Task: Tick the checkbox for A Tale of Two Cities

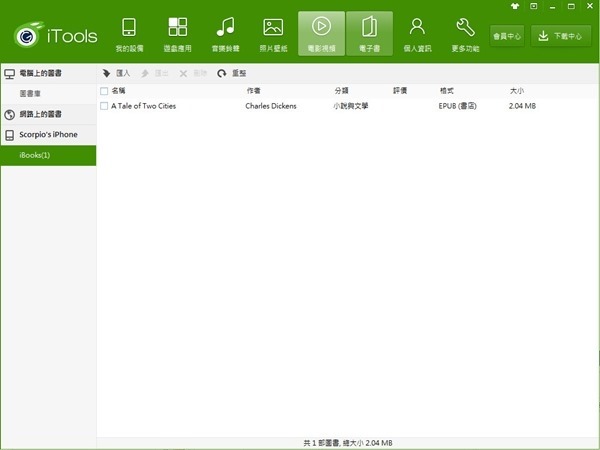Action: tap(104, 105)
